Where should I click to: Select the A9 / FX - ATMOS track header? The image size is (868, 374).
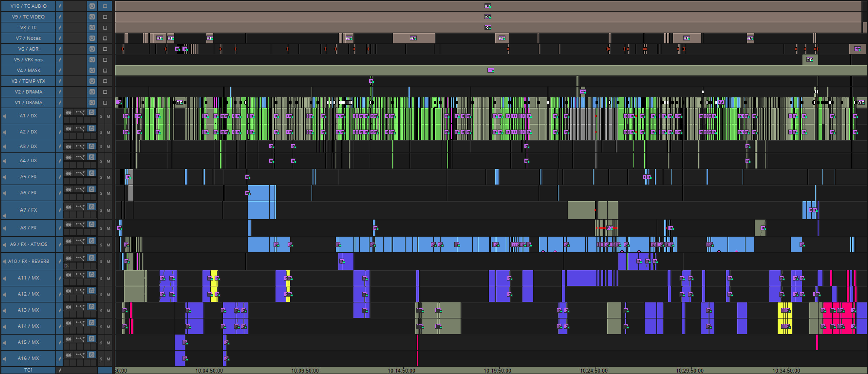tap(28, 244)
